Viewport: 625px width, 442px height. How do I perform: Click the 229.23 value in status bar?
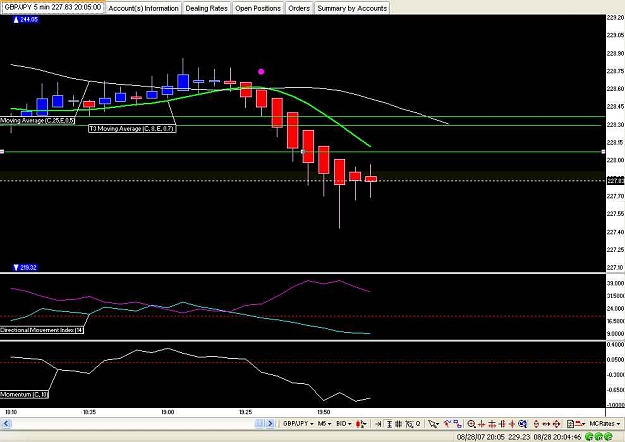tap(519, 437)
